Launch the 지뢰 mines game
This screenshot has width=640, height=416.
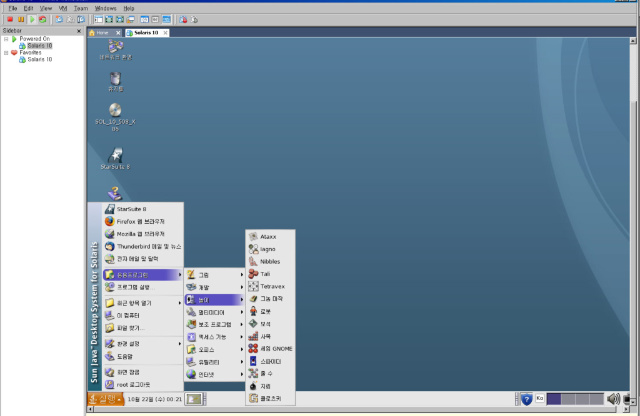(x=270, y=386)
